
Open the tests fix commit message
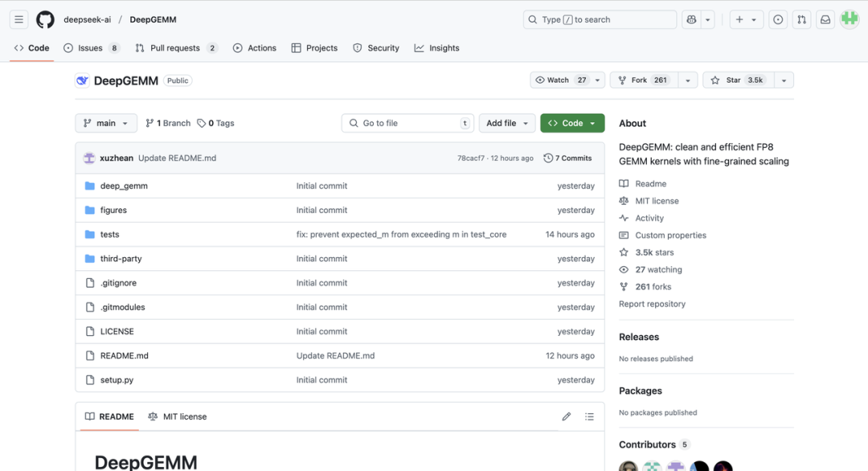(x=401, y=235)
